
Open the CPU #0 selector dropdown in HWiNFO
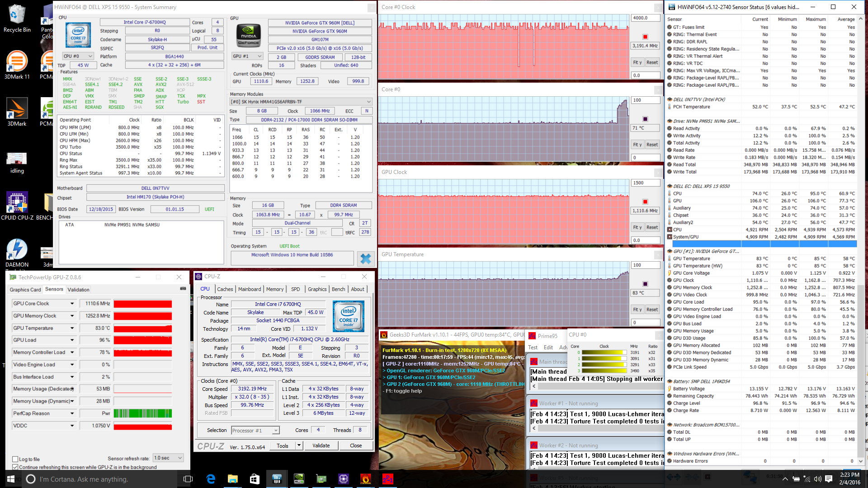[78, 56]
